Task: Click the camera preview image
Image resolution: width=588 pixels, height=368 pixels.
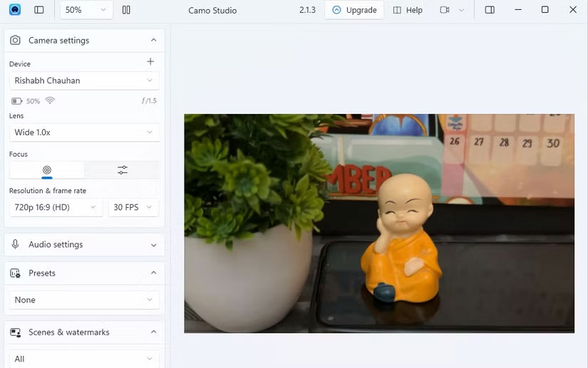Action: tap(379, 224)
